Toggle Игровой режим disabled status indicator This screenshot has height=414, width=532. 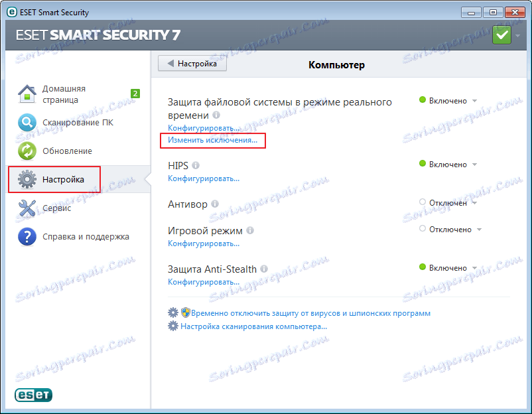[x=423, y=228]
